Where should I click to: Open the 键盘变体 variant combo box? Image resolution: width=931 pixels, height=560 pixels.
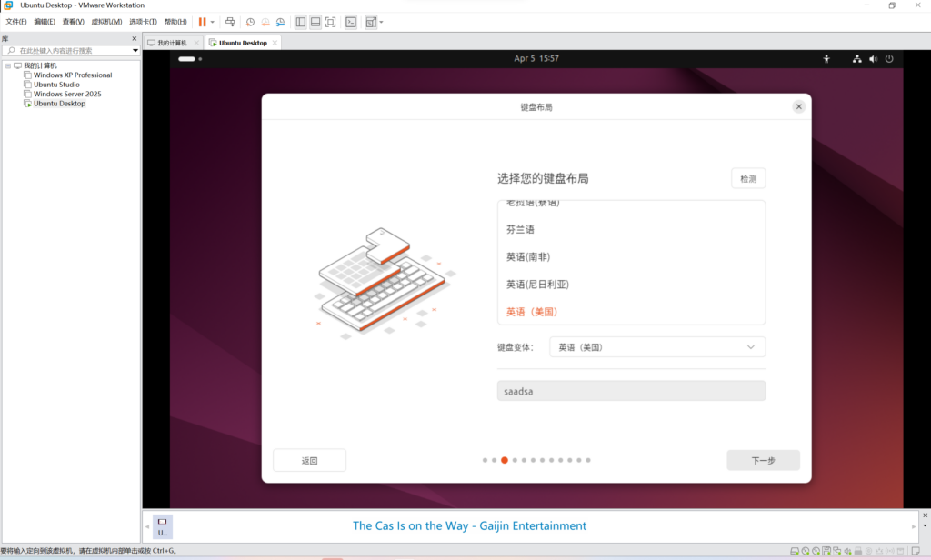[657, 346]
